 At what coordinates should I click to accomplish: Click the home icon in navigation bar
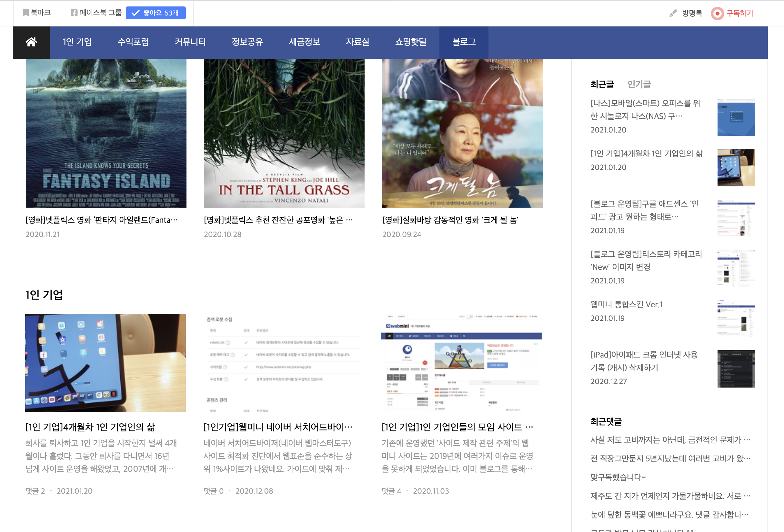pos(31,42)
